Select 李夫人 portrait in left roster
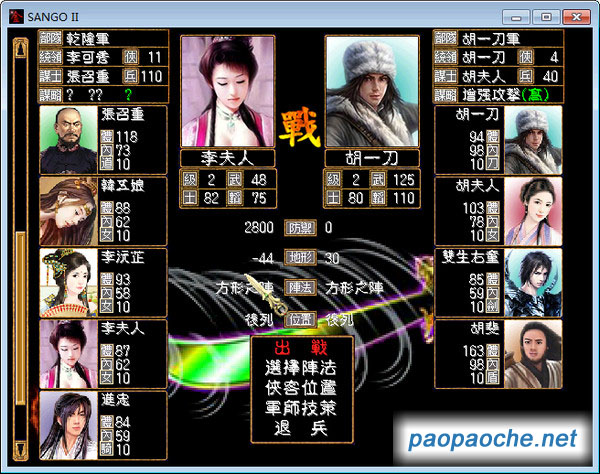Screen dimensions: 600x474 (68, 354)
